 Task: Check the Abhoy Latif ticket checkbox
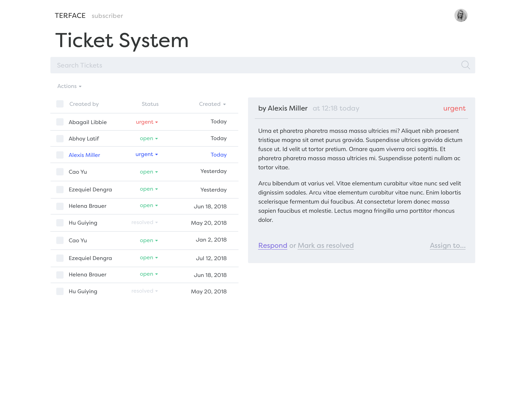tap(60, 138)
